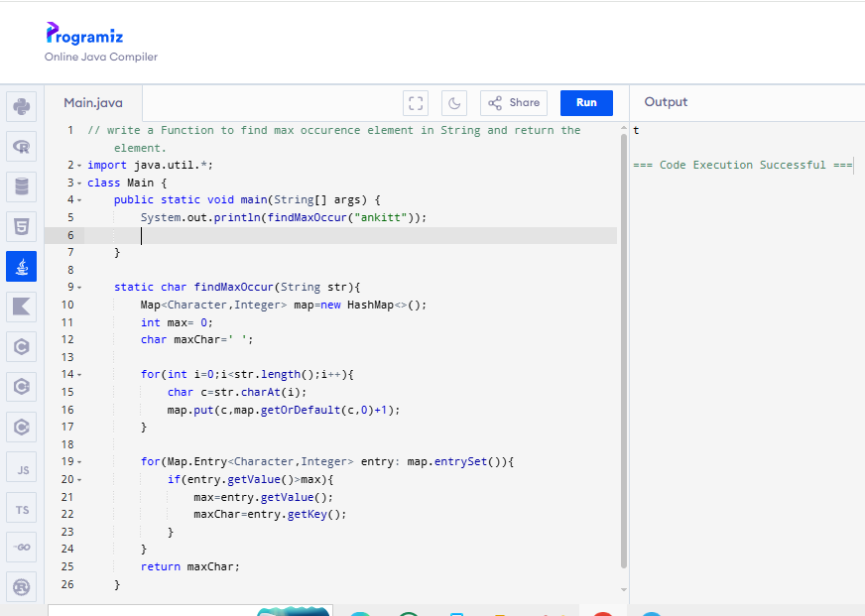Viewport: 865px width, 616px height.
Task: Click the editor's vertical scrollbar thumb
Action: (x=624, y=351)
